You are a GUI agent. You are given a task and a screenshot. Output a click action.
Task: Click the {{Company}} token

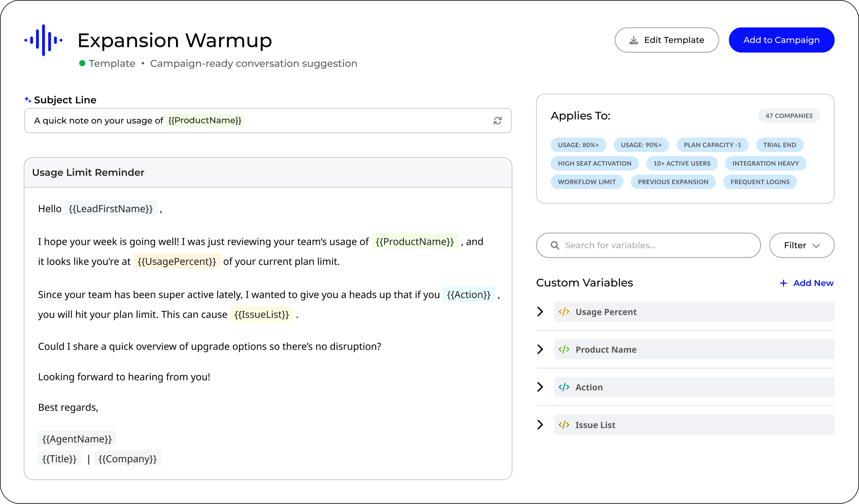tap(127, 459)
